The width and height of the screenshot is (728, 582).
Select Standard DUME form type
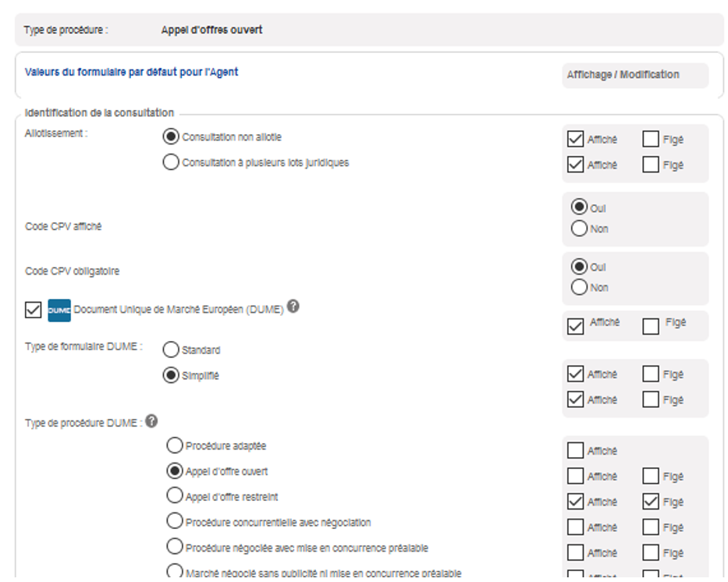(x=170, y=350)
